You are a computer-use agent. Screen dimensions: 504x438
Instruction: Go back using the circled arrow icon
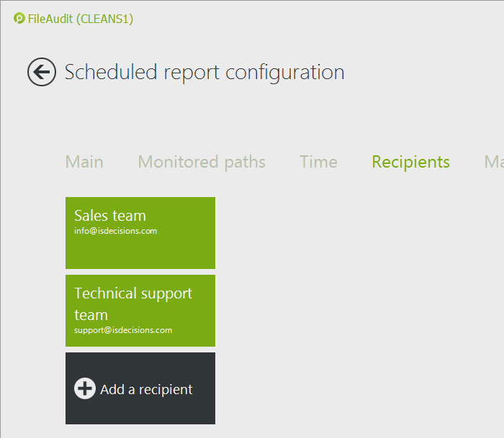click(x=42, y=72)
